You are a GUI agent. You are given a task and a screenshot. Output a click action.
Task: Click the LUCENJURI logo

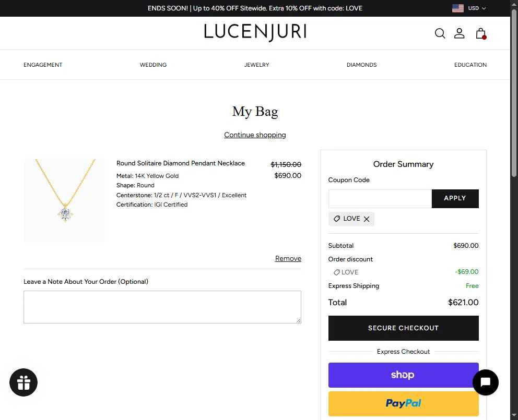[x=255, y=32]
